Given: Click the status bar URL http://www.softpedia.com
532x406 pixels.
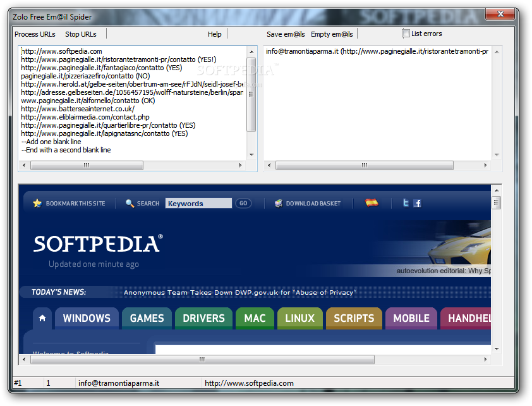Looking at the screenshot, I should coord(249,383).
